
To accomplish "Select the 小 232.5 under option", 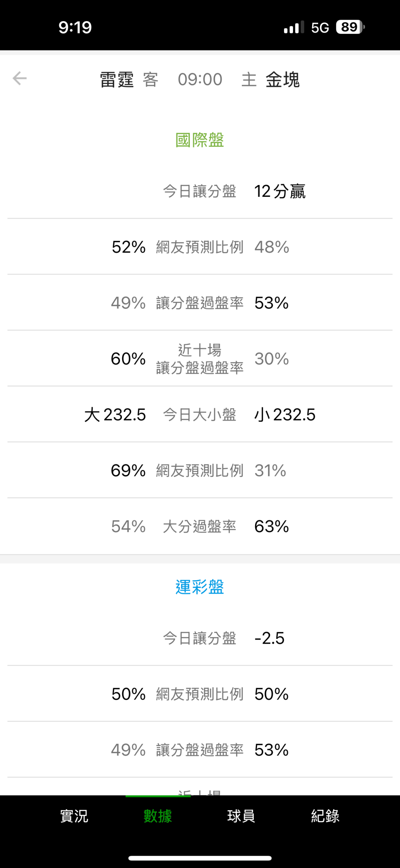I will point(285,415).
